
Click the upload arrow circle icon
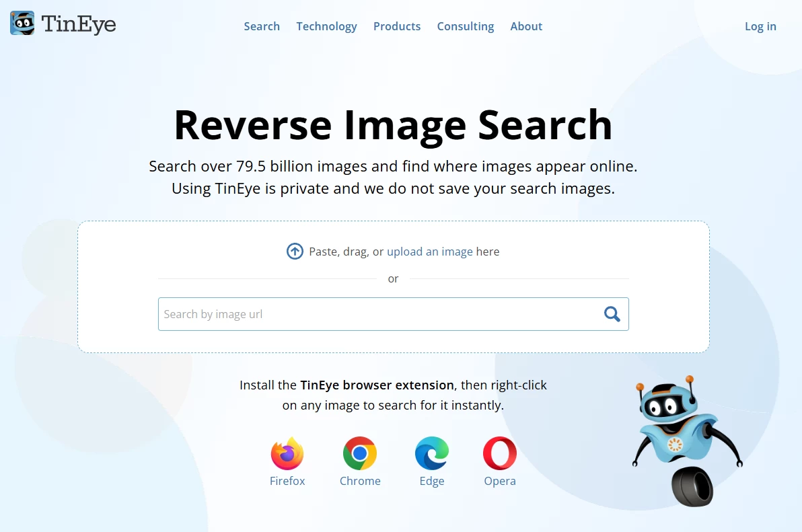[x=295, y=252]
